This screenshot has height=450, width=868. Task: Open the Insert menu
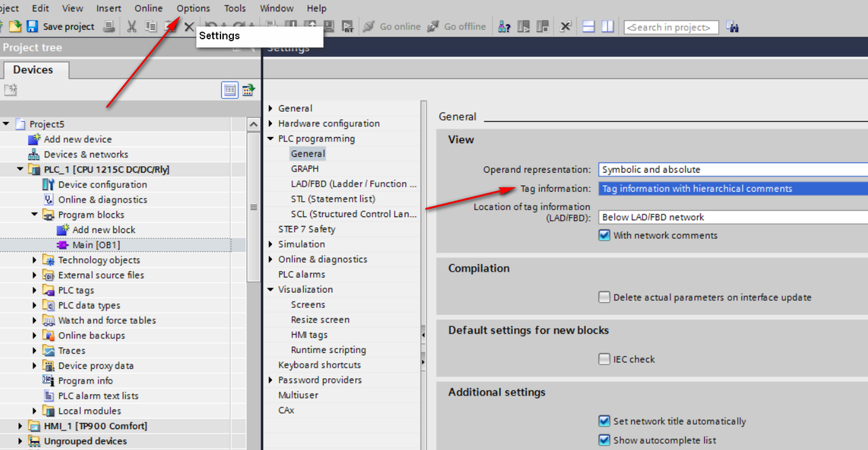click(108, 8)
